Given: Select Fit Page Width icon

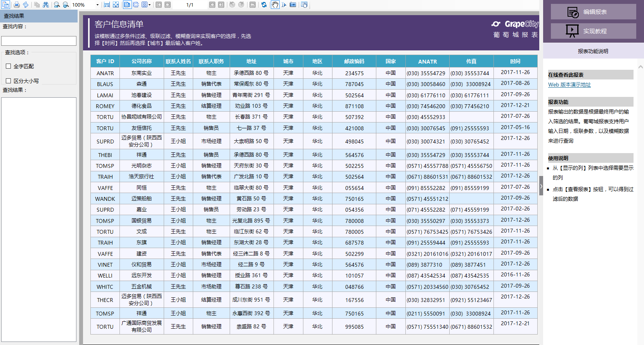Looking at the screenshot, I should [107, 5].
